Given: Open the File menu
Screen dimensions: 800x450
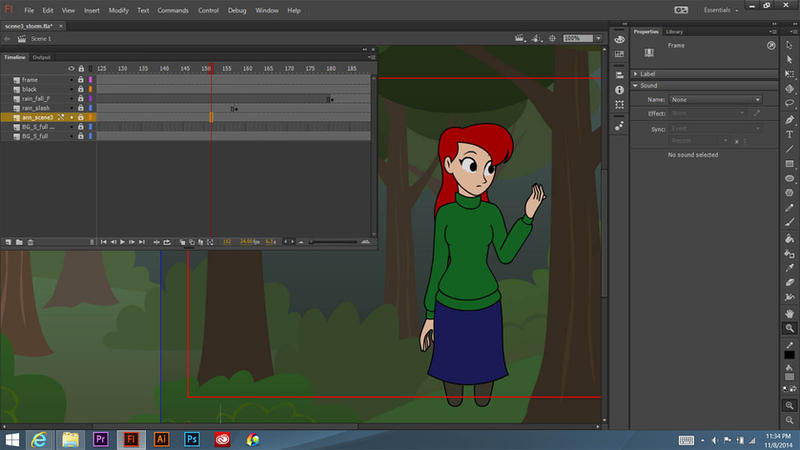Looking at the screenshot, I should click(29, 10).
